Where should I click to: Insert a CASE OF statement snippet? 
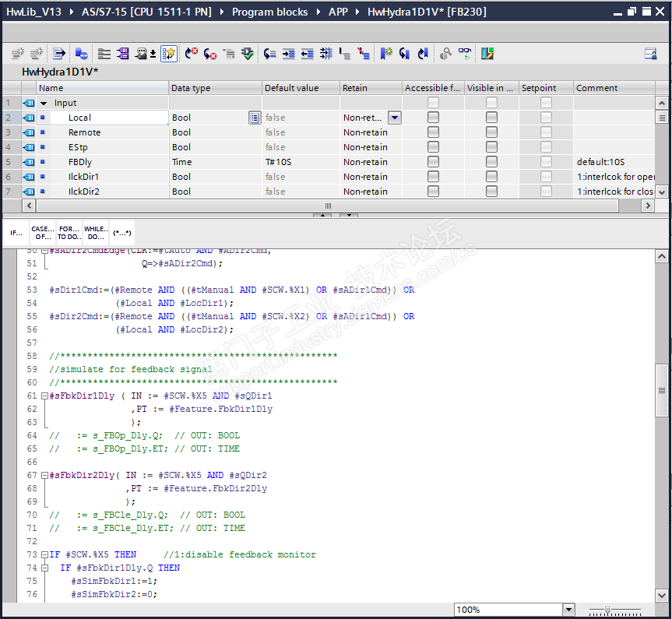click(42, 233)
